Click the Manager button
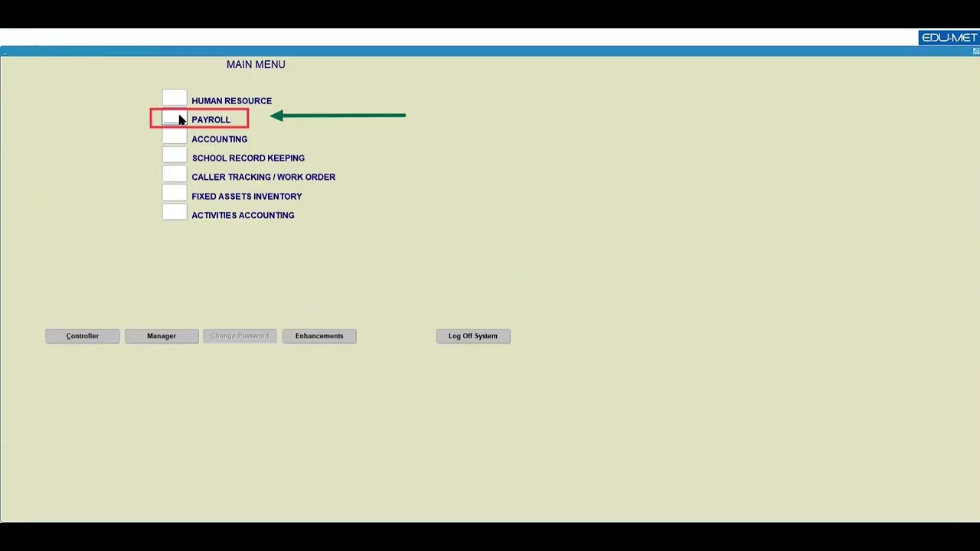This screenshot has width=980, height=551. [162, 336]
